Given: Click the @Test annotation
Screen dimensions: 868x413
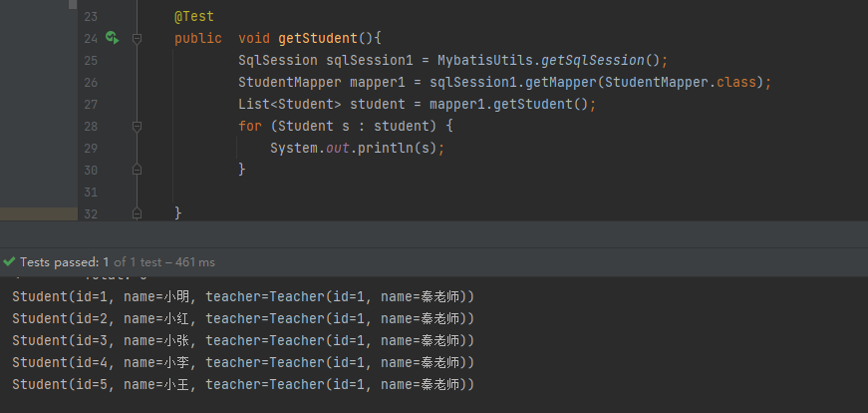Looking at the screenshot, I should 193,17.
